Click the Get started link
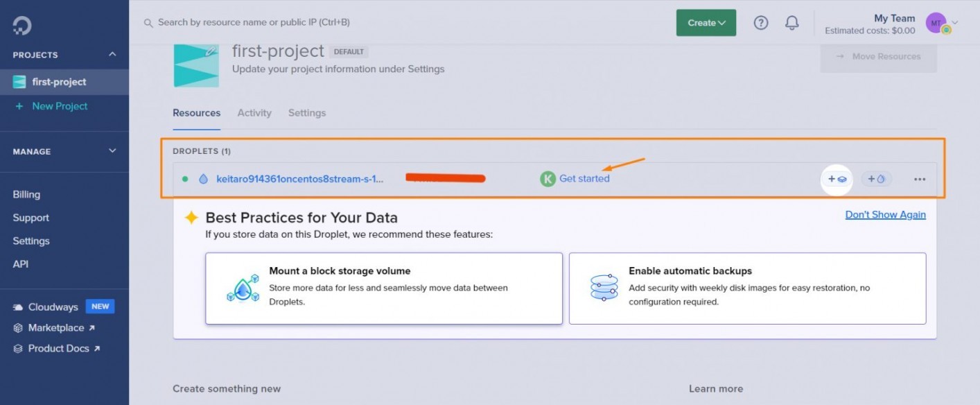 pos(584,179)
